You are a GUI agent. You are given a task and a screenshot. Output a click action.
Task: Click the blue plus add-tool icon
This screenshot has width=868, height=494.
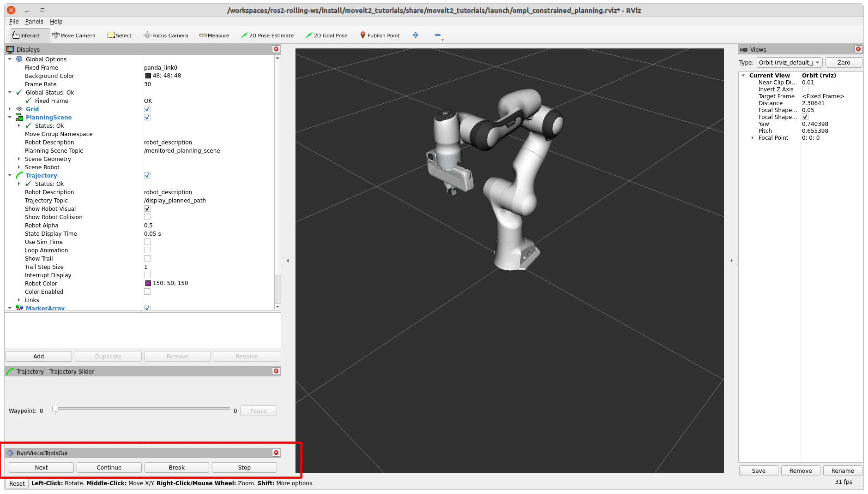point(416,36)
